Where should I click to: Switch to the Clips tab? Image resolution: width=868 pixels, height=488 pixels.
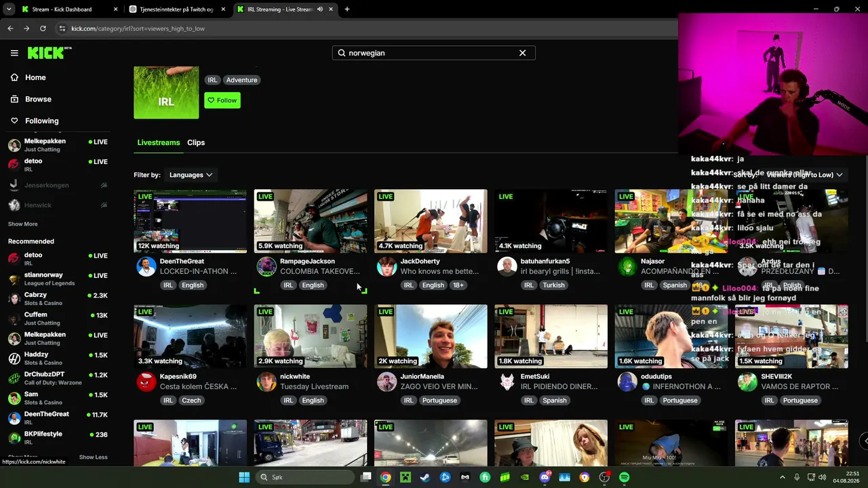point(196,142)
